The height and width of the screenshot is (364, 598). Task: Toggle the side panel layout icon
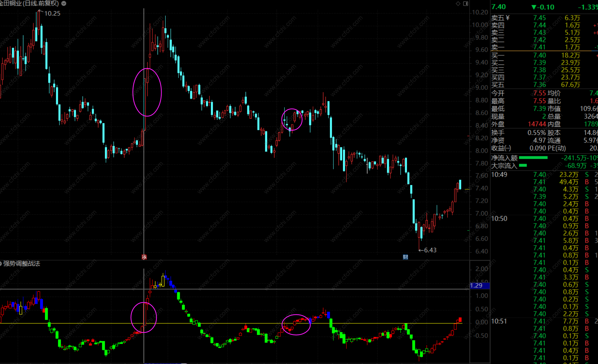coord(465,4)
